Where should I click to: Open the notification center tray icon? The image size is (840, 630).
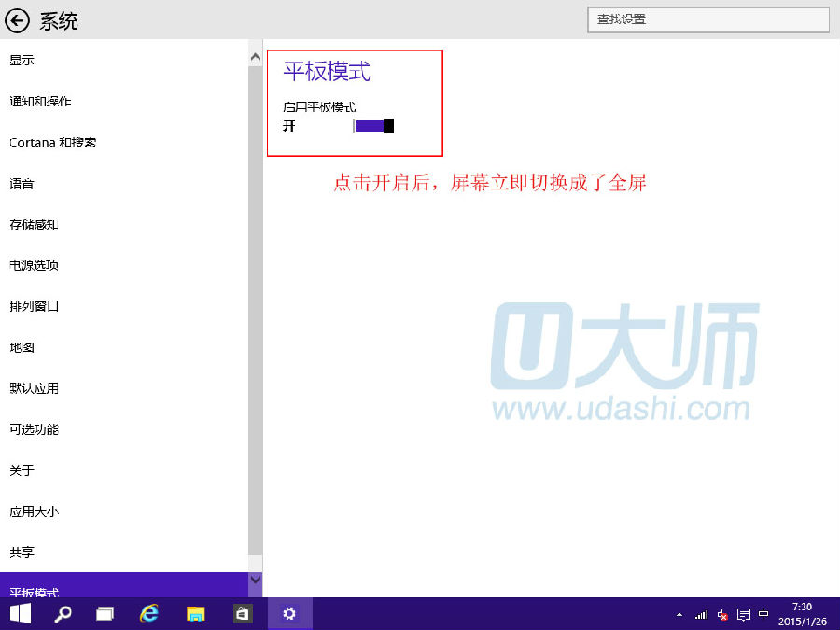pos(744,614)
